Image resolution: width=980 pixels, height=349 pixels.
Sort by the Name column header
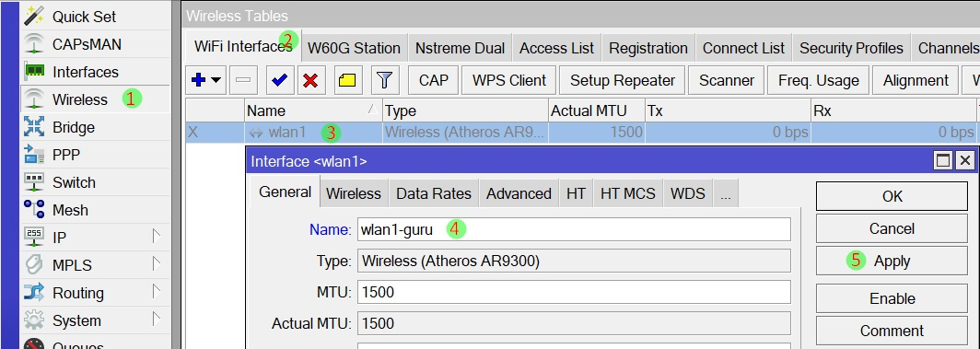(313, 111)
